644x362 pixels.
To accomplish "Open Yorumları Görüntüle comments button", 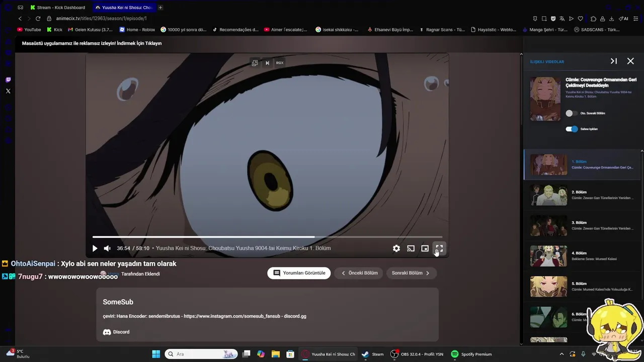I will [299, 273].
